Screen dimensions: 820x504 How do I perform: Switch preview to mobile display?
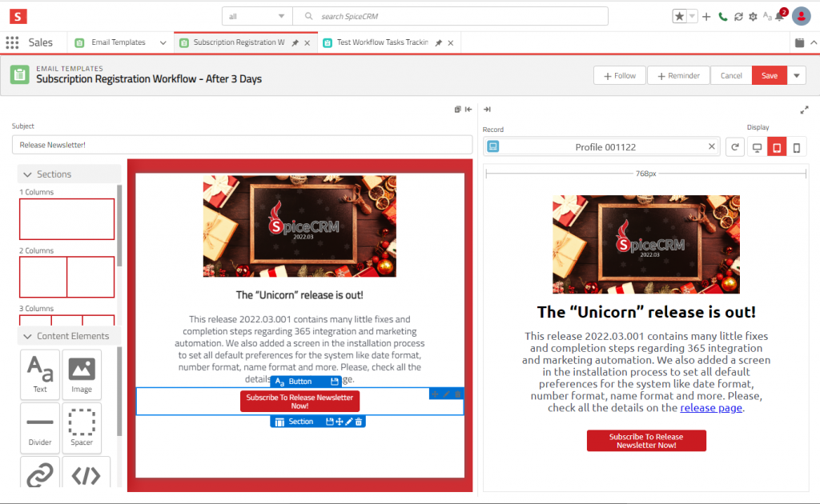click(x=797, y=147)
